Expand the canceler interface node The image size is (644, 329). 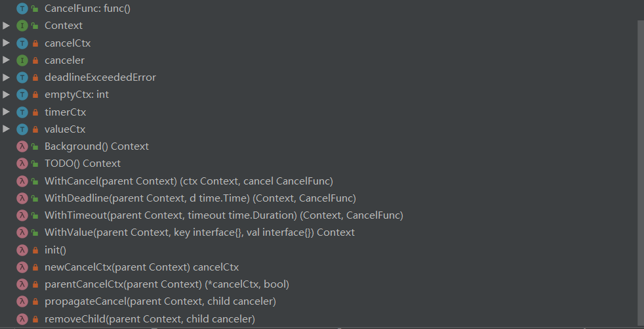(x=6, y=60)
